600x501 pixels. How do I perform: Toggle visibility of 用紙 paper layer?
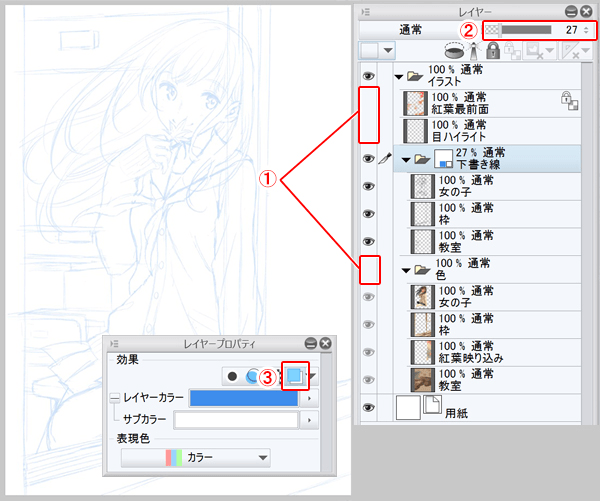coord(368,408)
